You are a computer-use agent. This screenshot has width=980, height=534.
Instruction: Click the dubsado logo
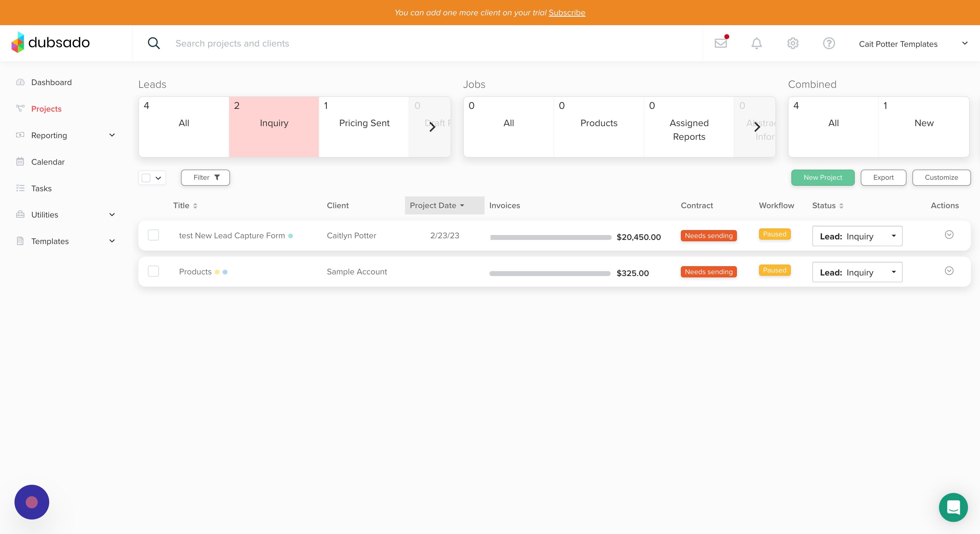51,42
